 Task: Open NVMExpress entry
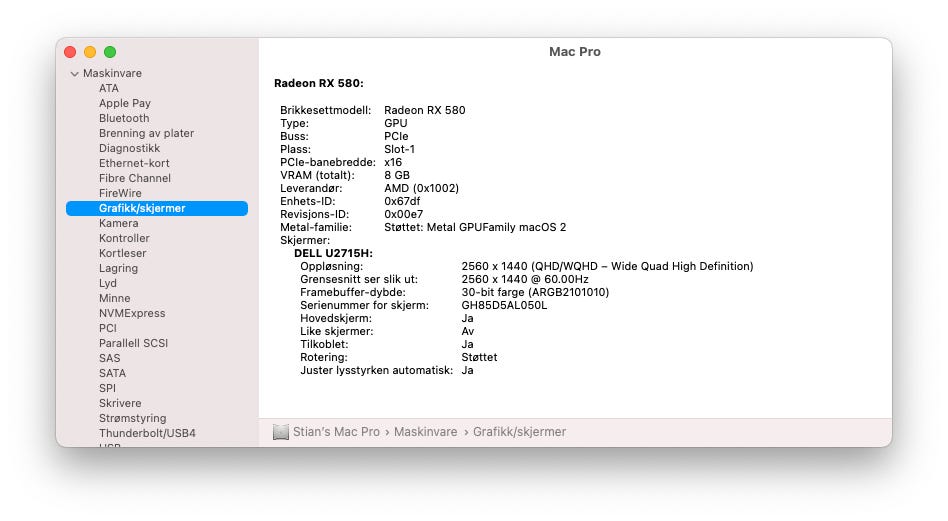click(x=132, y=313)
